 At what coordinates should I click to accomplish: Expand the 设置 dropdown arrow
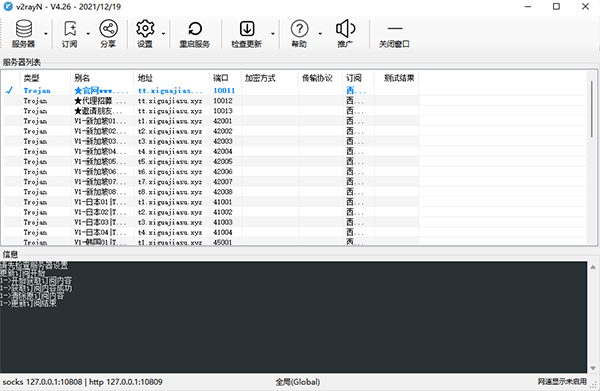click(163, 34)
